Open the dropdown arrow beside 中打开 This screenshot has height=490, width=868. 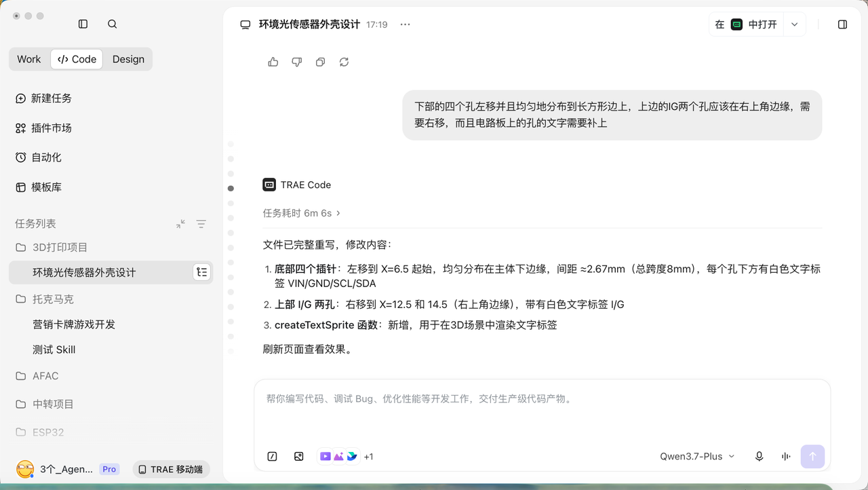coord(794,24)
